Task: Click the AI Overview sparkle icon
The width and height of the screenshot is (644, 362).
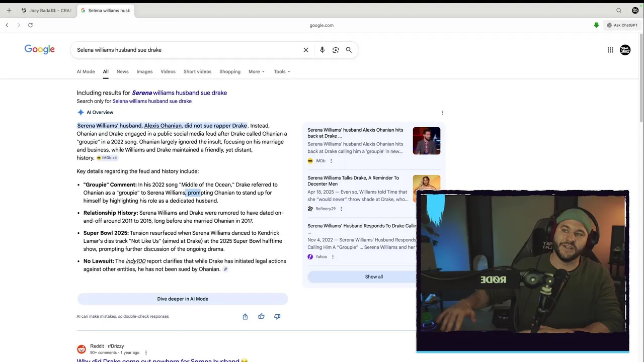Action: tap(80, 112)
